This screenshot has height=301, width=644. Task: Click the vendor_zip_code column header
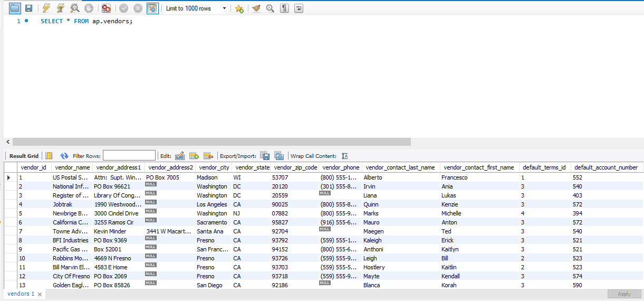click(295, 167)
